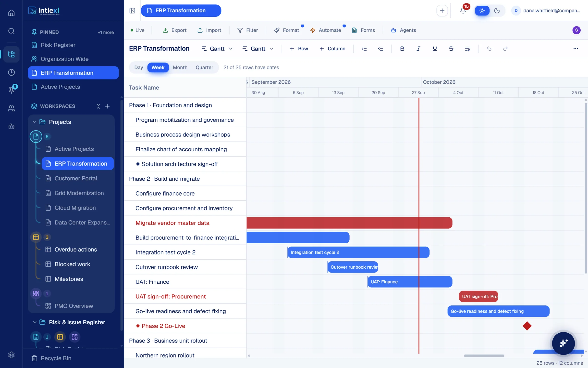Click the redo arrow
The width and height of the screenshot is (588, 368).
[505, 49]
